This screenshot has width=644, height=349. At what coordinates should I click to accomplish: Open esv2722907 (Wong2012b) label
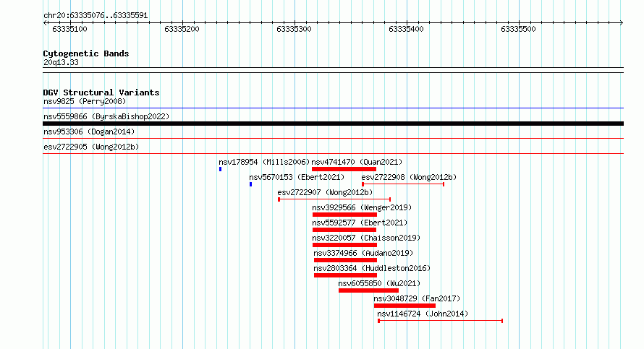[325, 192]
